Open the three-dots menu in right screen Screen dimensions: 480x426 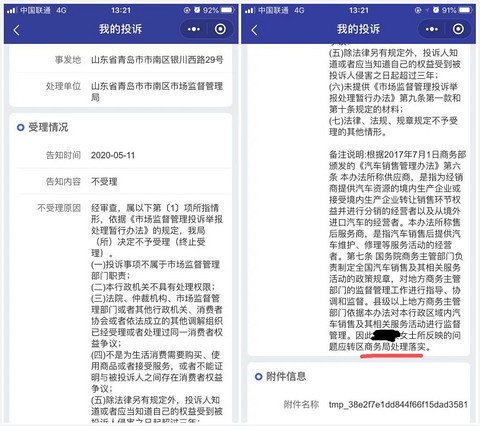pyautogui.click(x=432, y=29)
